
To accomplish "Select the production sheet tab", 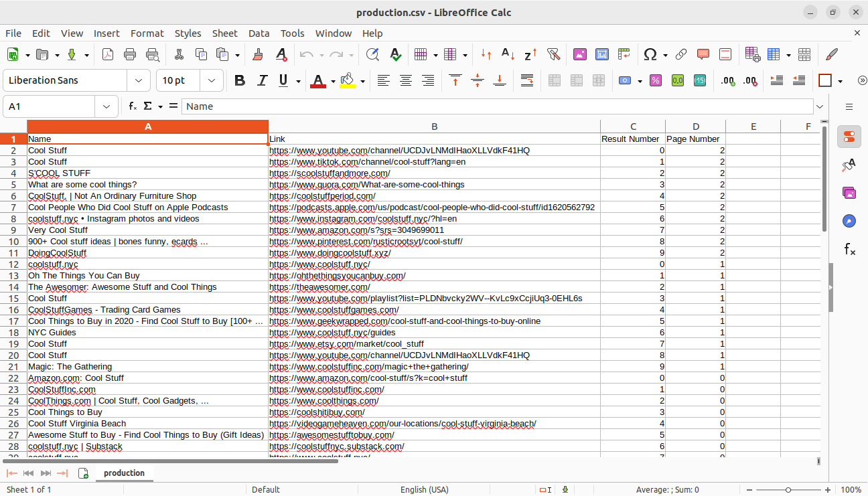I will tap(124, 473).
